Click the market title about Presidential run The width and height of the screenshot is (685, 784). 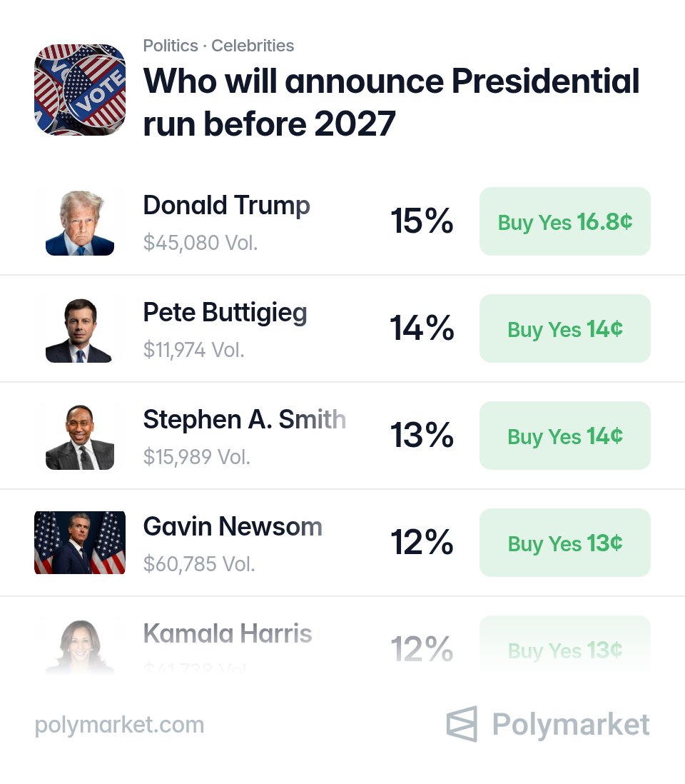[x=391, y=102]
